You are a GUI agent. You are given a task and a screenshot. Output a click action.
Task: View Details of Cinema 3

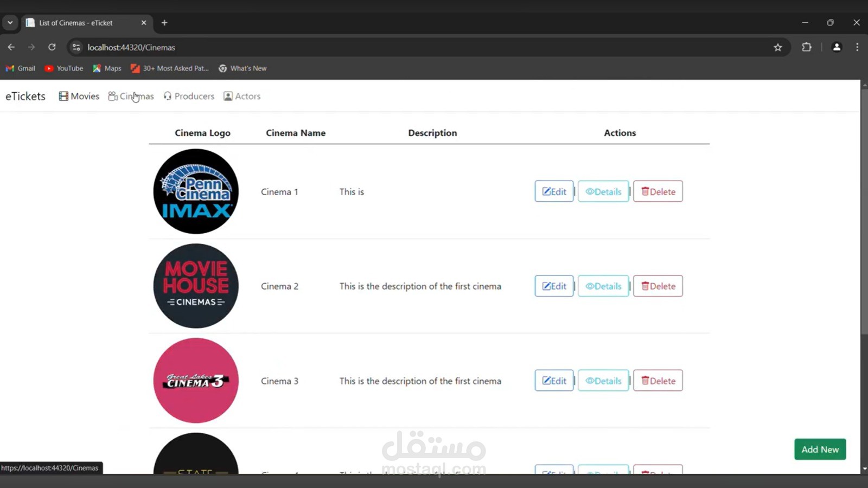pos(603,381)
